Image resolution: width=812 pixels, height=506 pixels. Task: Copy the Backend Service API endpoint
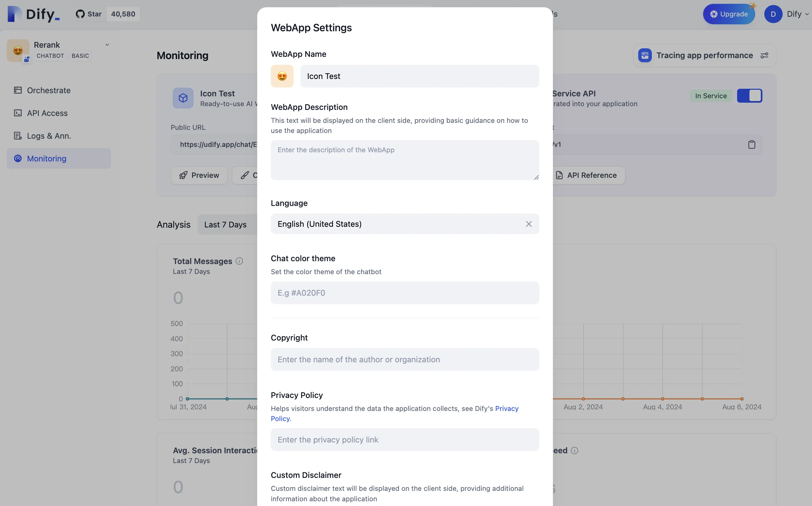pyautogui.click(x=751, y=145)
